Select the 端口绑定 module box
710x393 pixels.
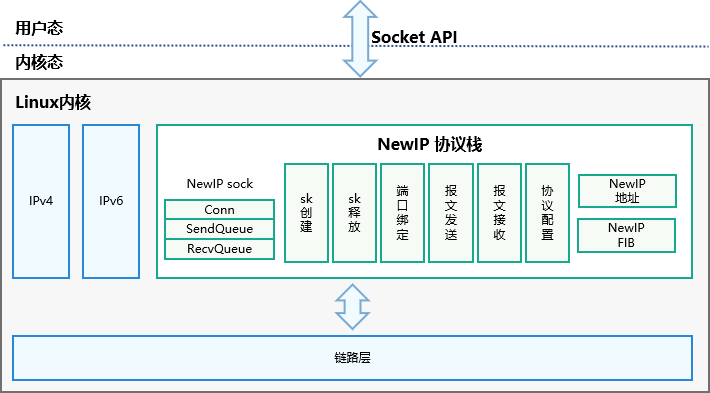point(403,213)
